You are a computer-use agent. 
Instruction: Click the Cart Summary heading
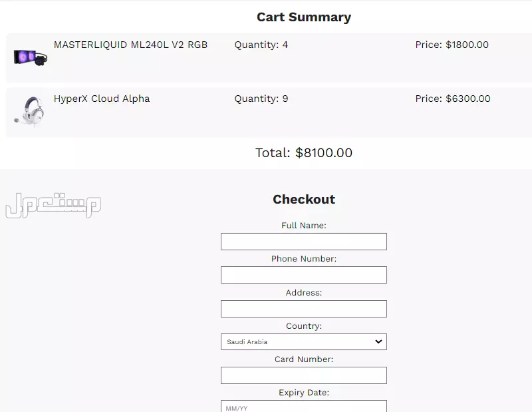click(x=303, y=17)
